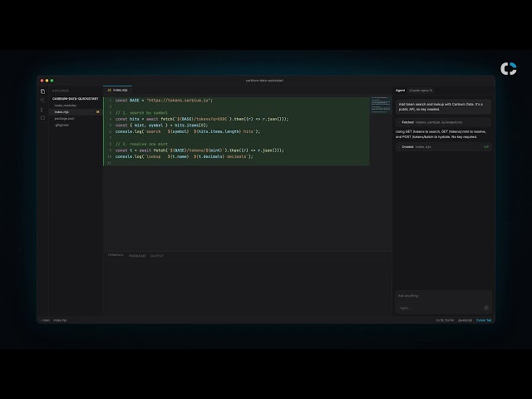Click code line 1 const BASE
Screen dimensions: 532x399
[x=164, y=101]
